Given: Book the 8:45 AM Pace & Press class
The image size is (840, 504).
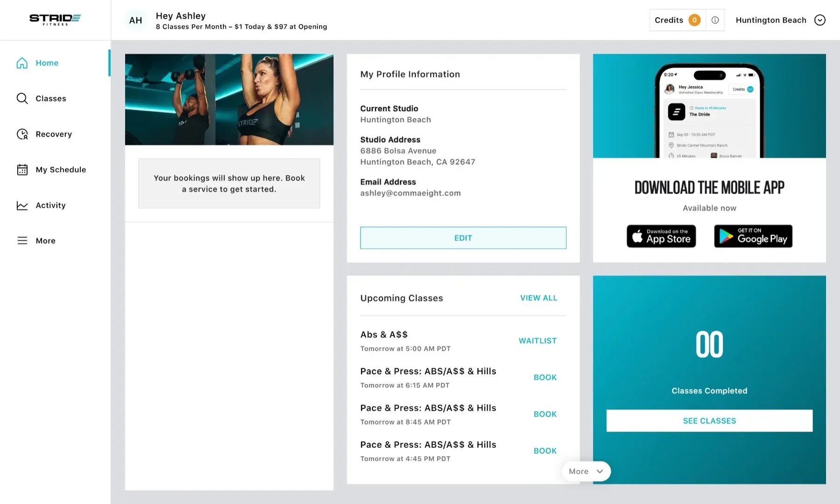Looking at the screenshot, I should (x=545, y=414).
